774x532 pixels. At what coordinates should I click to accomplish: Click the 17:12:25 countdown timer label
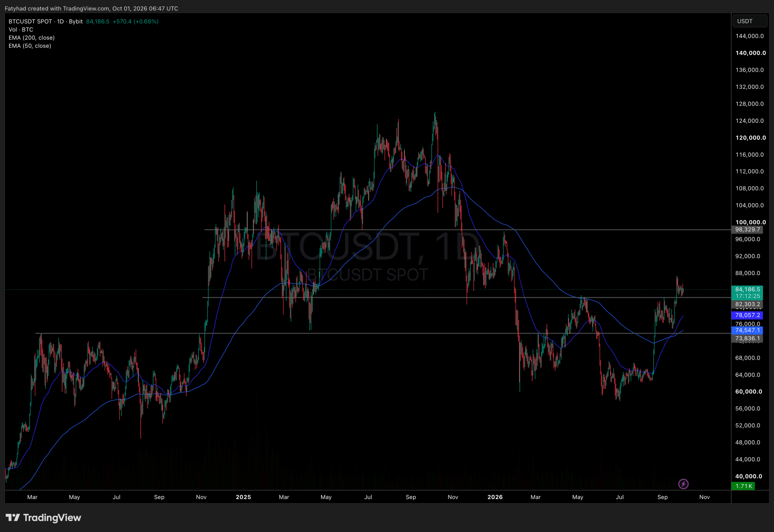[748, 296]
